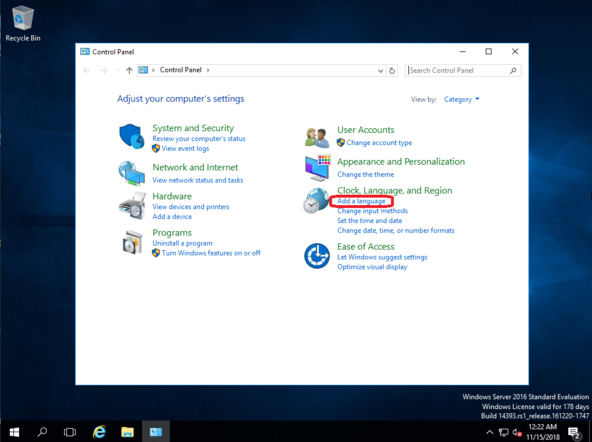592x442 pixels.
Task: Expand the address bar history dropdown
Action: coord(380,71)
